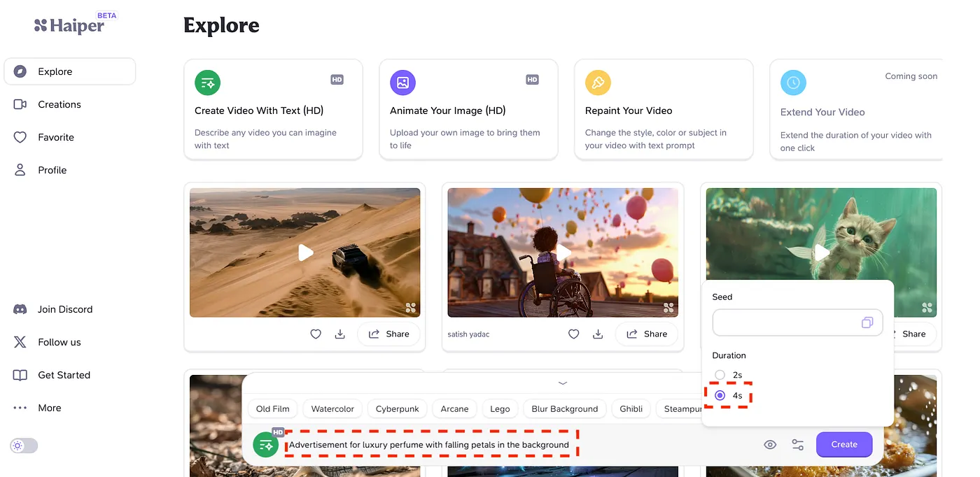Play the desert dune car video
Image resolution: width=980 pixels, height=477 pixels.
pos(305,252)
